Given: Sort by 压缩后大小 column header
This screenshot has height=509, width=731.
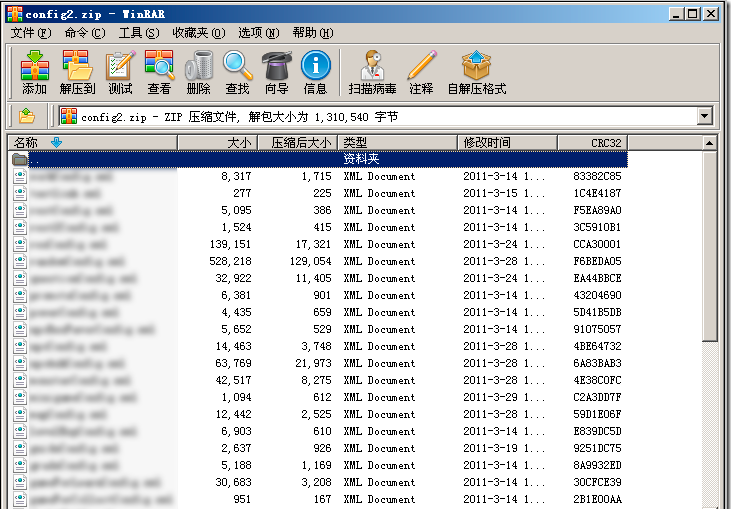Looking at the screenshot, I should point(298,143).
